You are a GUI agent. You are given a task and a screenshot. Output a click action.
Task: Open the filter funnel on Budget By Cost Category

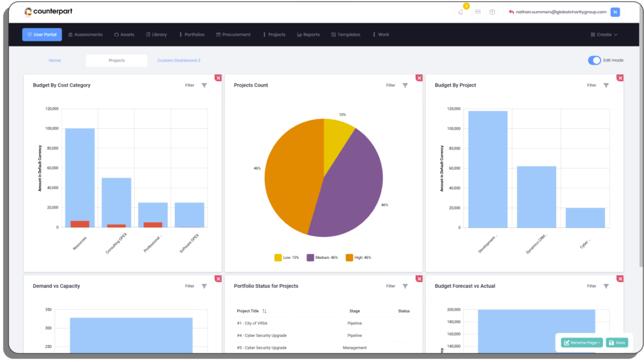pos(204,85)
